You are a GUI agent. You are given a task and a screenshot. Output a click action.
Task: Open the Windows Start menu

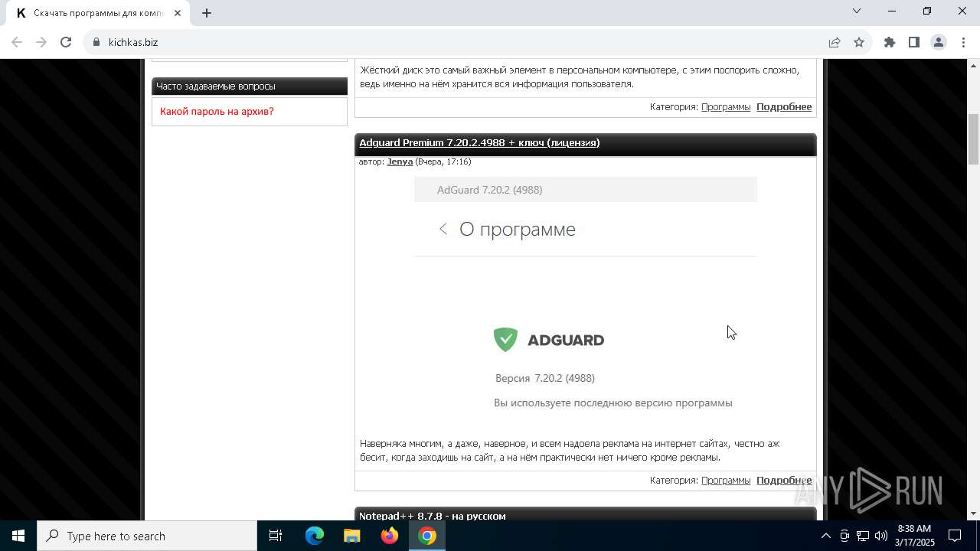click(18, 536)
